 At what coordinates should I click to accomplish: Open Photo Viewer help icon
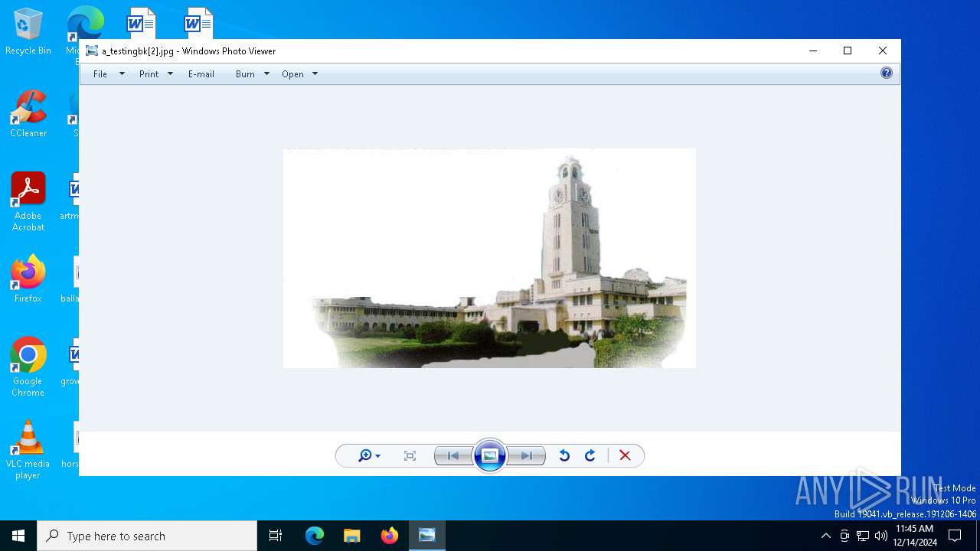point(887,73)
